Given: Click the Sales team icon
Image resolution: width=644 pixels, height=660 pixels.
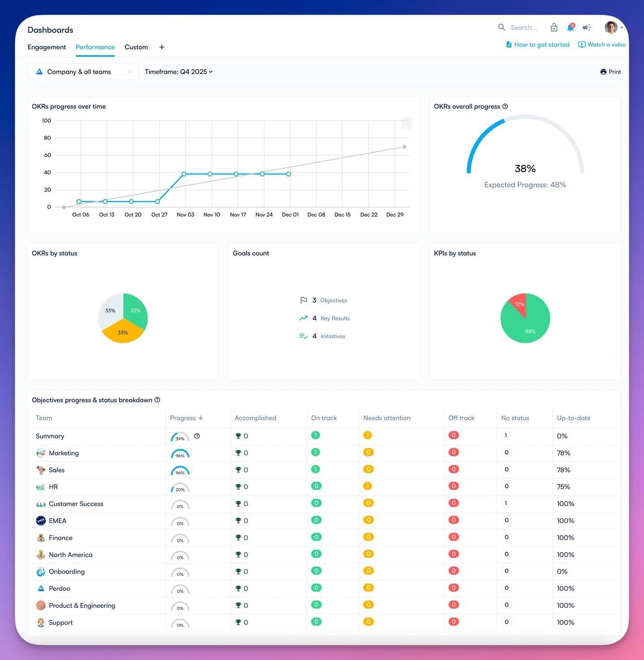Looking at the screenshot, I should tap(41, 470).
